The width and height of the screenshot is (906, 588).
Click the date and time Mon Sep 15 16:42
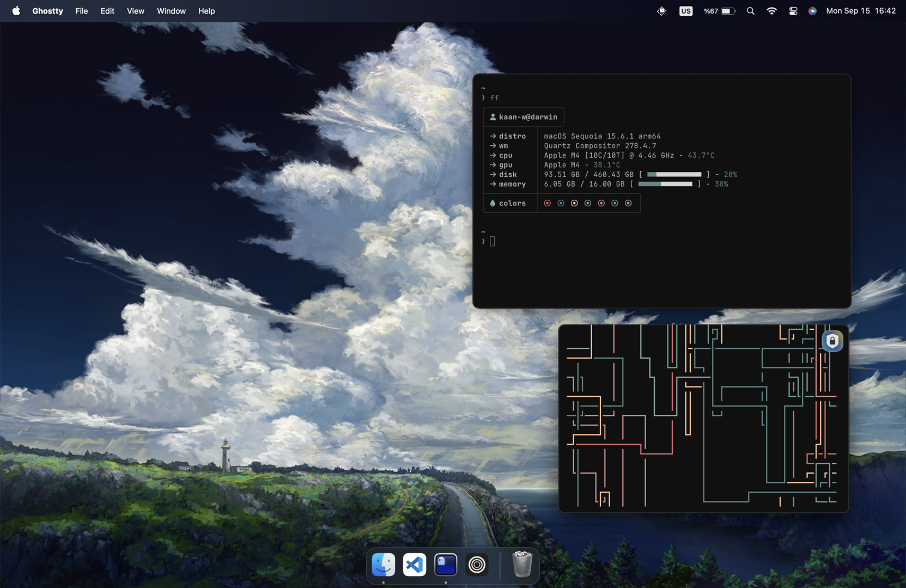[x=861, y=11]
